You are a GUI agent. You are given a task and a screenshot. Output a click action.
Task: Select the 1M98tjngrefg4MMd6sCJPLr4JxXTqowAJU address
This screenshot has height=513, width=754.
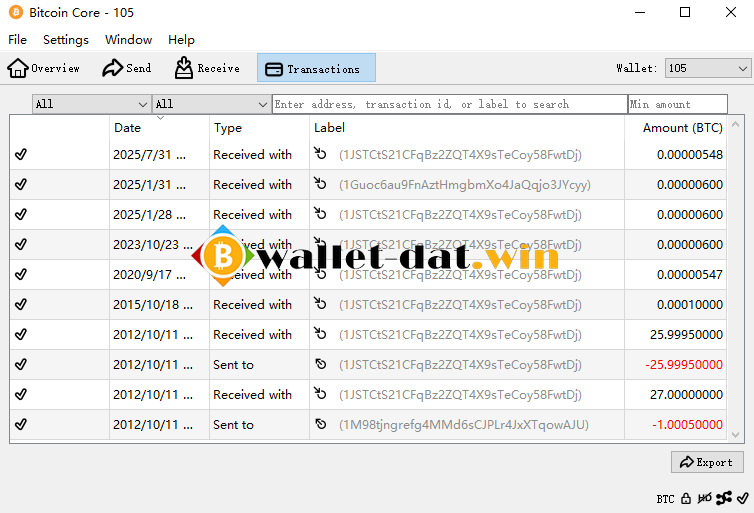point(464,425)
